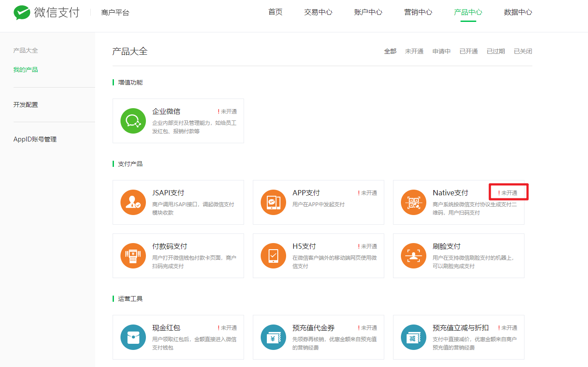Select the 产品中心 tab
588x367 pixels.
pyautogui.click(x=468, y=12)
